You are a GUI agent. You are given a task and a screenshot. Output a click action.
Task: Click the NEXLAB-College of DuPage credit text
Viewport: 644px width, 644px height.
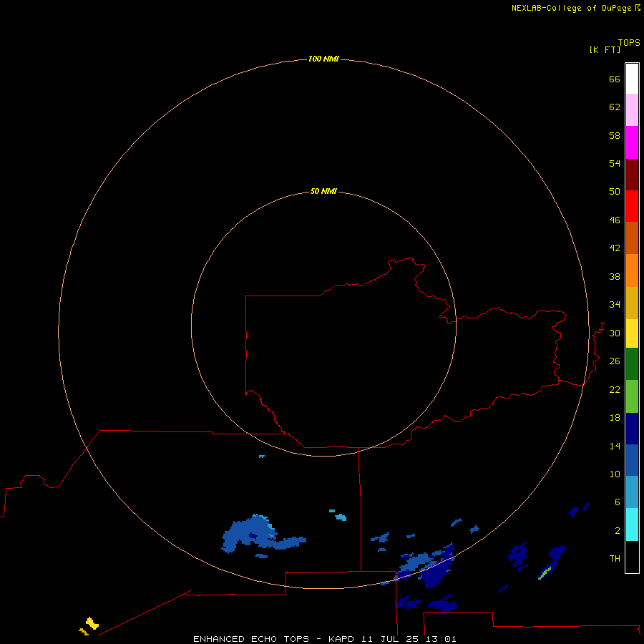(571, 8)
